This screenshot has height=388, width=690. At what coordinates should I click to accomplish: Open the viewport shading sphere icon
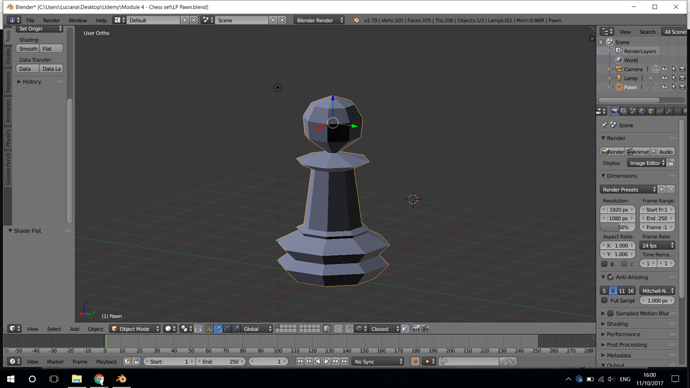[x=169, y=329]
